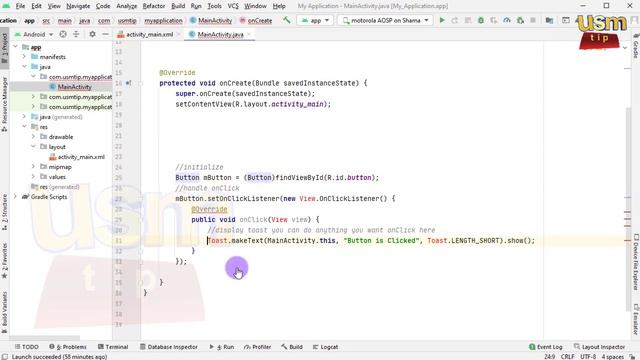This screenshot has width=640, height=360.
Task: Click the Stop square icon in toolbar
Action: point(533,20)
